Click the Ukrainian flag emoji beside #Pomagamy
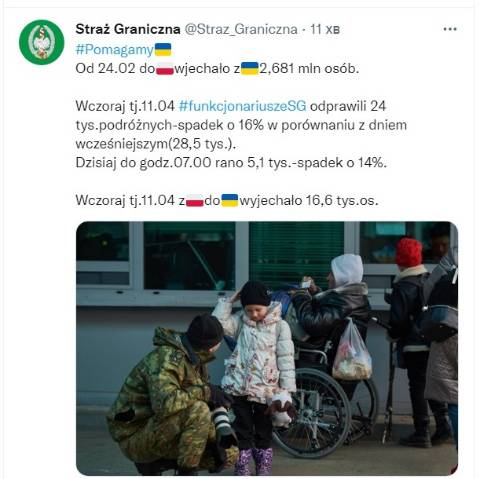This screenshot has height=479, width=480. click(163, 49)
